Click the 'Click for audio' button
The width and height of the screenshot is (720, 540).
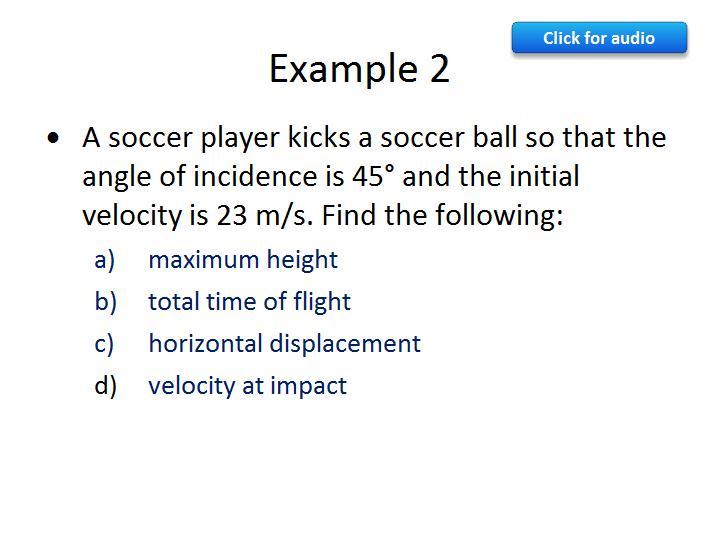click(x=599, y=38)
